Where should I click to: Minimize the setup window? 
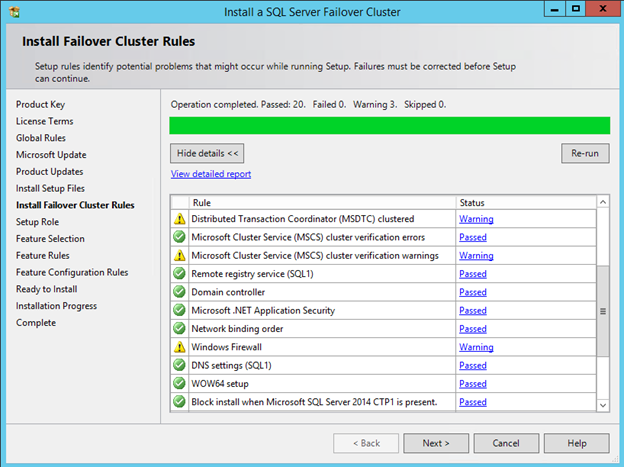tap(554, 10)
